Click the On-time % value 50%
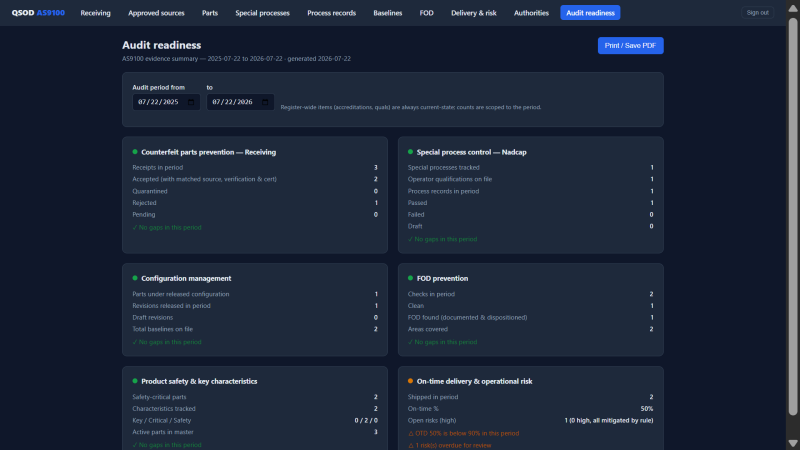The height and width of the screenshot is (450, 800). (646, 409)
